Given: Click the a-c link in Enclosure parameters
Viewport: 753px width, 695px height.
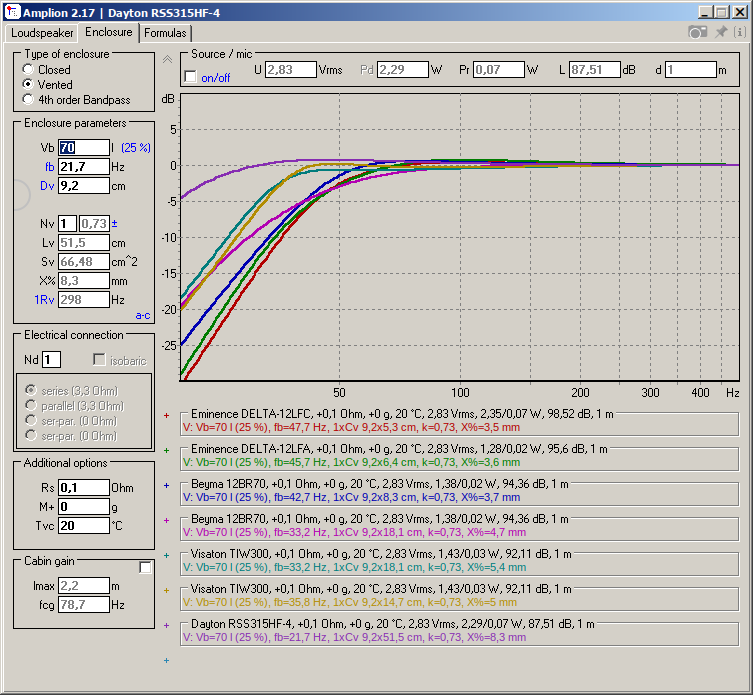Looking at the screenshot, I should pyautogui.click(x=143, y=316).
